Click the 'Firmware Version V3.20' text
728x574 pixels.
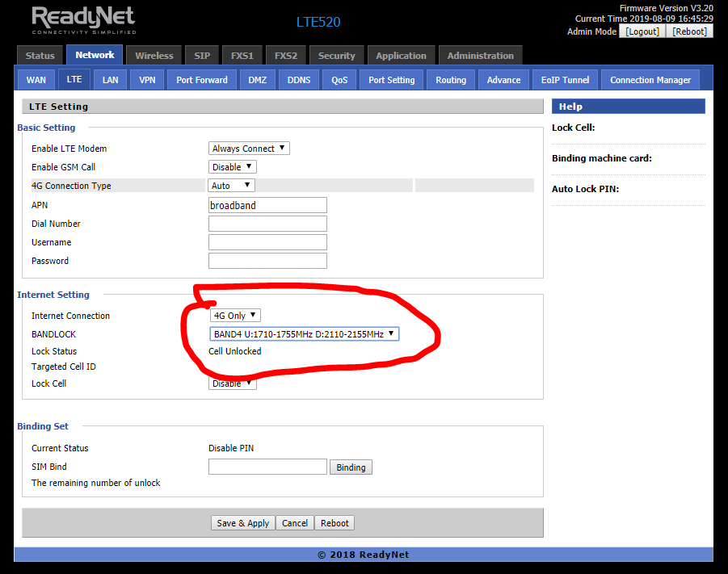(667, 8)
